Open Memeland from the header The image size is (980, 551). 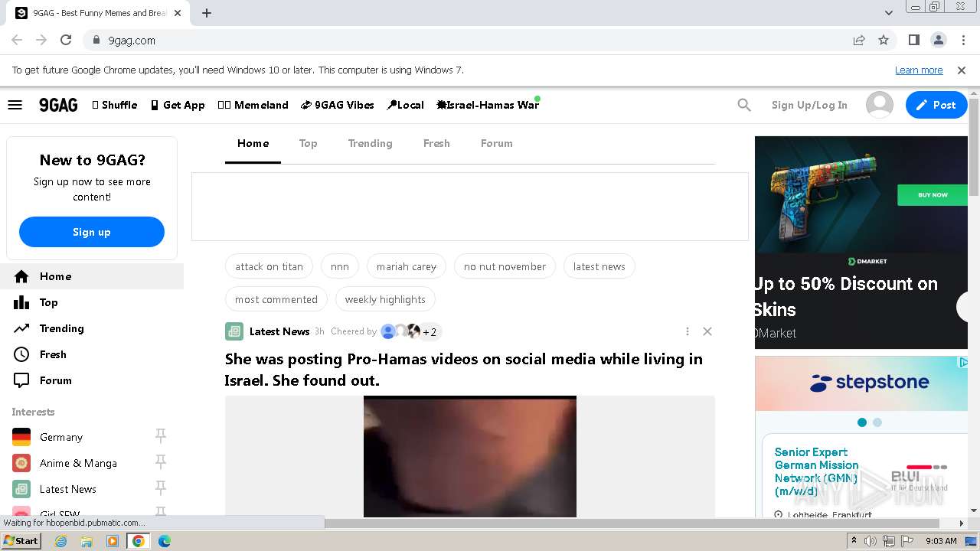[253, 105]
